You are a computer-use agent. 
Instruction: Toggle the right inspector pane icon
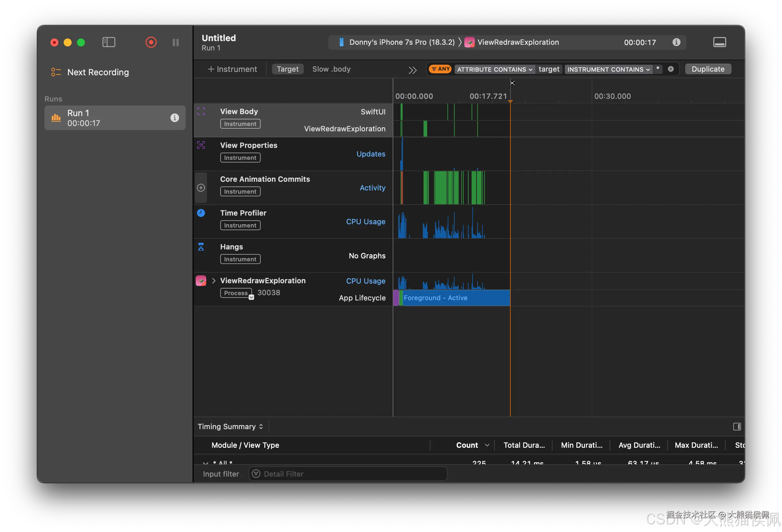737,427
